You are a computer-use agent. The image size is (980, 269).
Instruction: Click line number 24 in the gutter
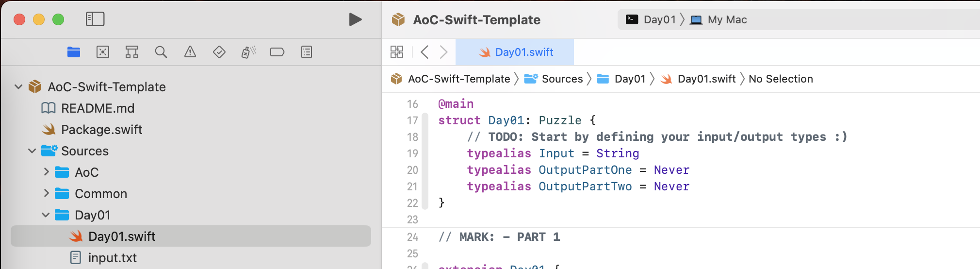coord(412,237)
